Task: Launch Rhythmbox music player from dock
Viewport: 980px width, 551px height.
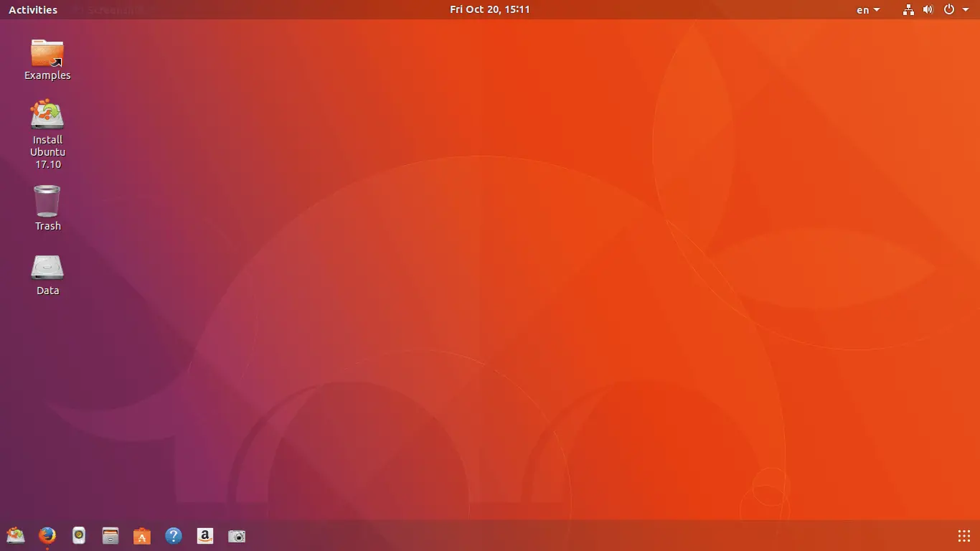Action: pos(79,536)
